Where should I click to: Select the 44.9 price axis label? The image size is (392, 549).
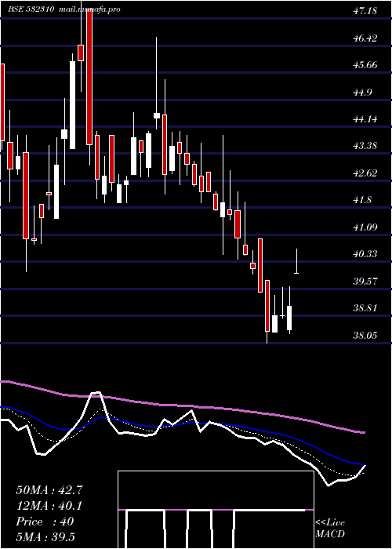(x=364, y=92)
